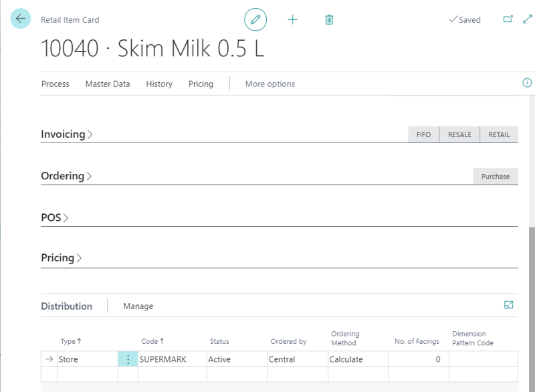The width and height of the screenshot is (535, 392).
Task: Open Distribution lines in Excel
Action: click(509, 304)
